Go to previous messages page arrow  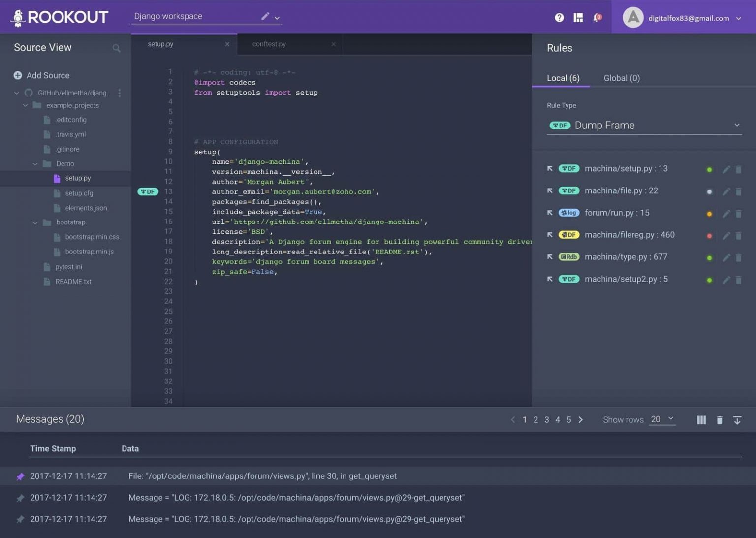513,420
